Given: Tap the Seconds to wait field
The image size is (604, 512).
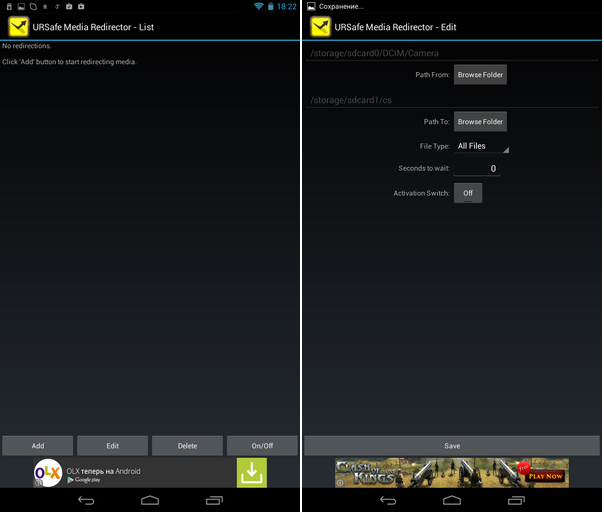Looking at the screenshot, I should click(477, 168).
